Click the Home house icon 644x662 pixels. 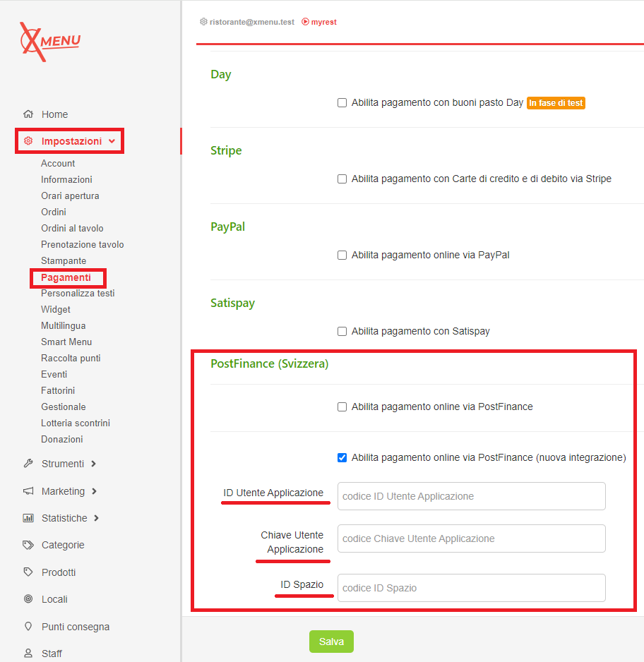(28, 114)
